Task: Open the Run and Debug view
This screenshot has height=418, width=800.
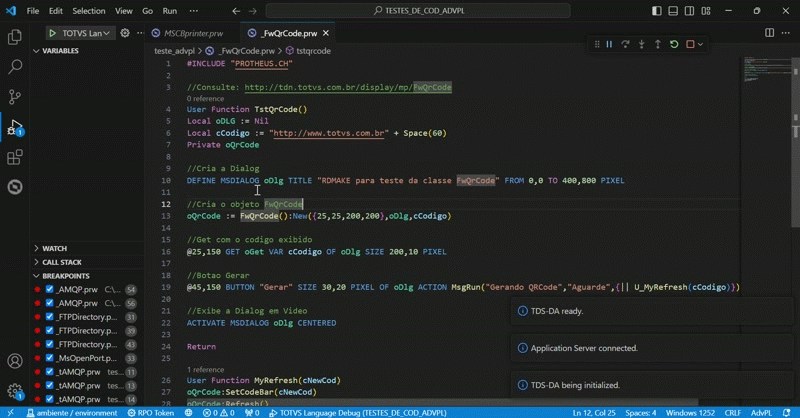Action: coord(15,127)
